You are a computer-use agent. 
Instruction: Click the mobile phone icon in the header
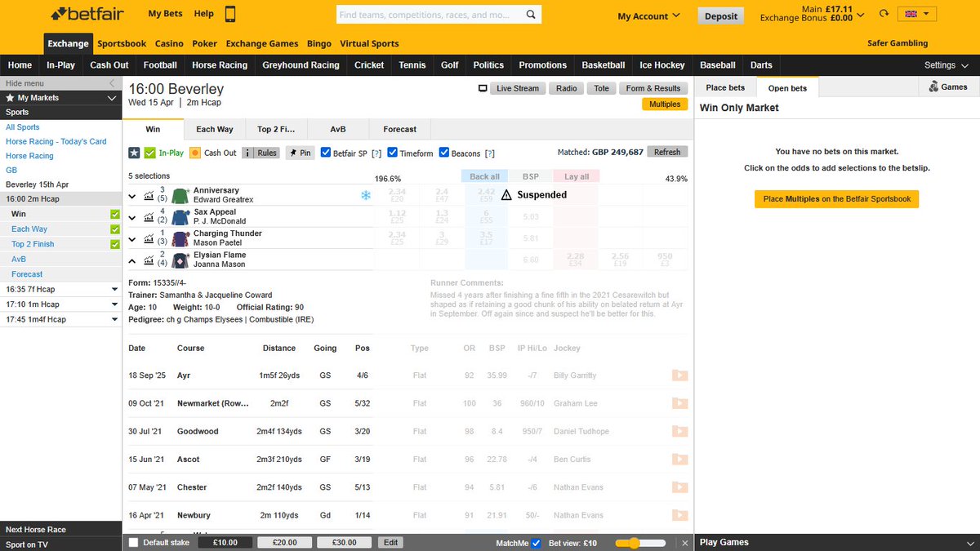click(230, 14)
